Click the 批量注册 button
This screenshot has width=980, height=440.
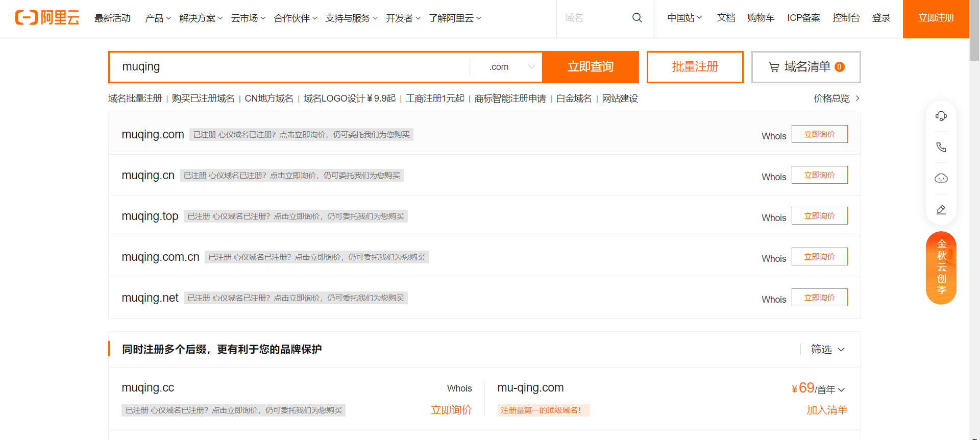tap(695, 67)
